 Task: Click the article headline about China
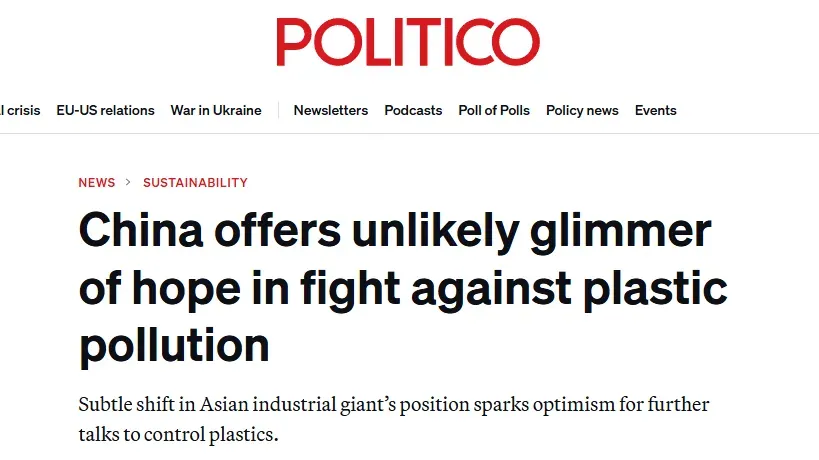(400, 288)
